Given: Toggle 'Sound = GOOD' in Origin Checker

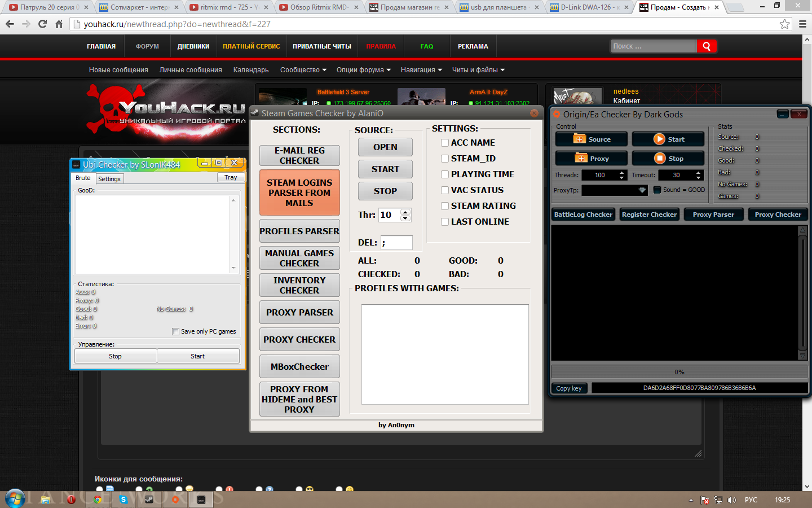Looking at the screenshot, I should click(657, 190).
